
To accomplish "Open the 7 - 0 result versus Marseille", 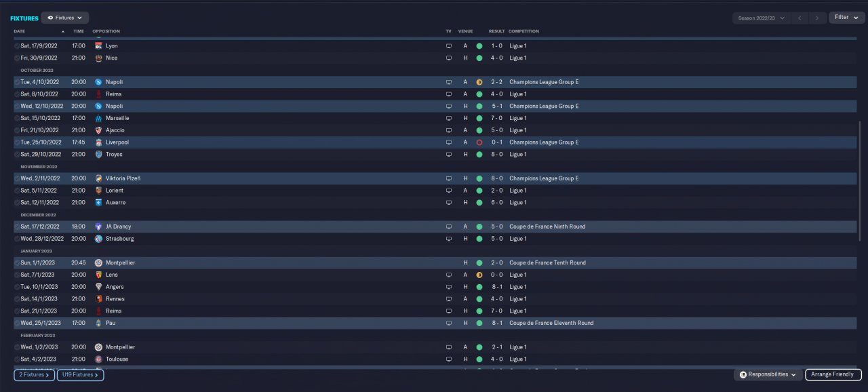I will pyautogui.click(x=497, y=118).
